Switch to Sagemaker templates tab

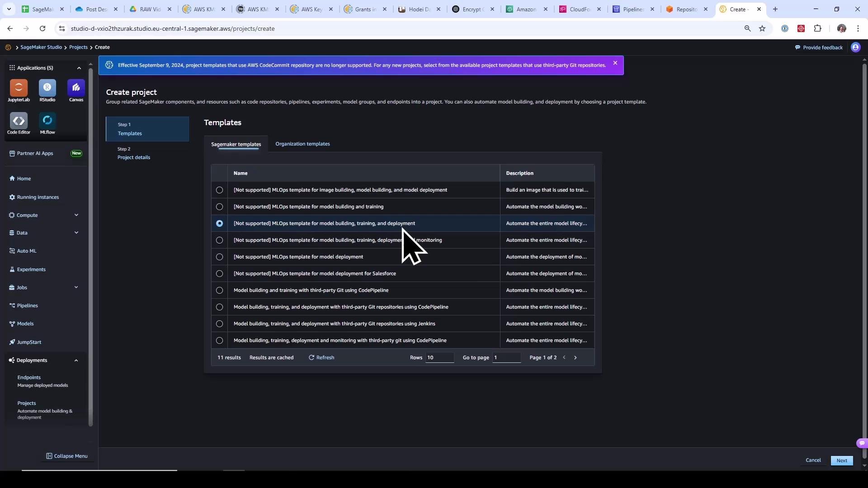click(x=236, y=144)
